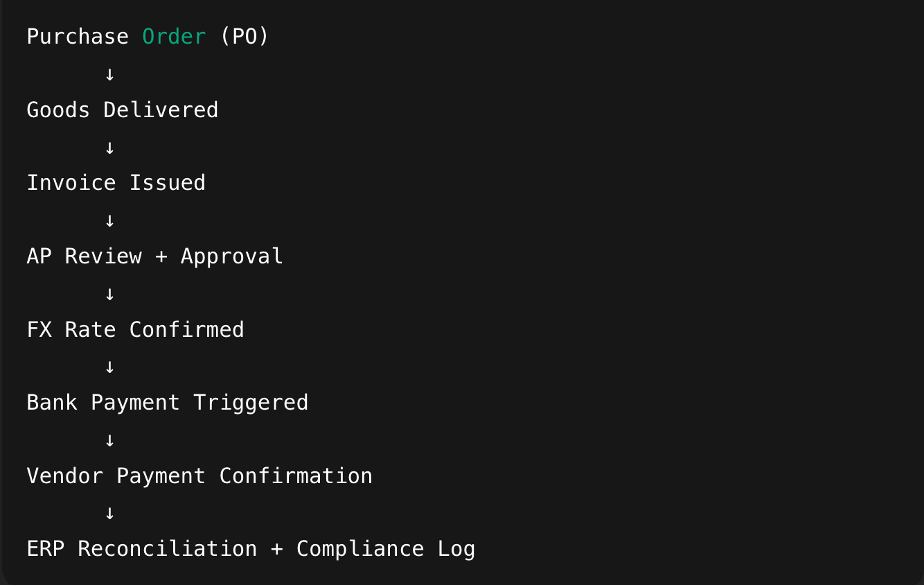Click the "FX Rate Confirmed" line

tap(136, 329)
